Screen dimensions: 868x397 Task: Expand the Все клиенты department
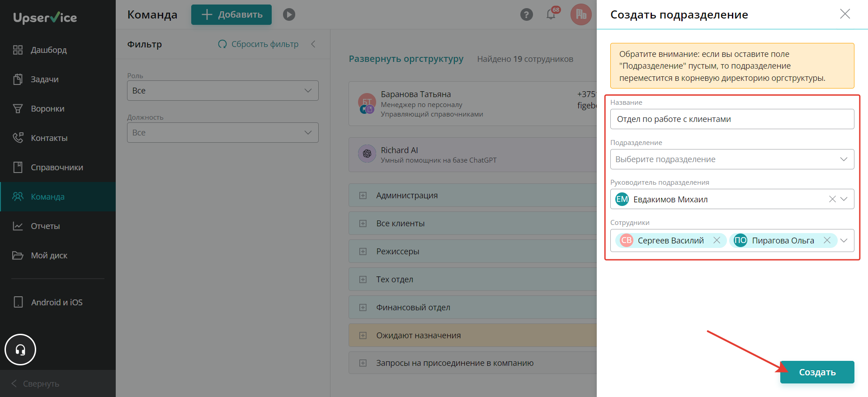click(363, 223)
